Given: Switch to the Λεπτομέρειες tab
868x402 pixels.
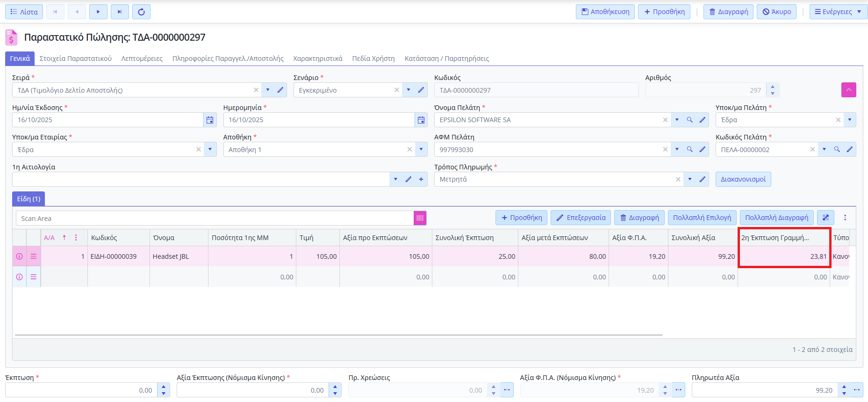Looking at the screenshot, I should click(x=142, y=58).
